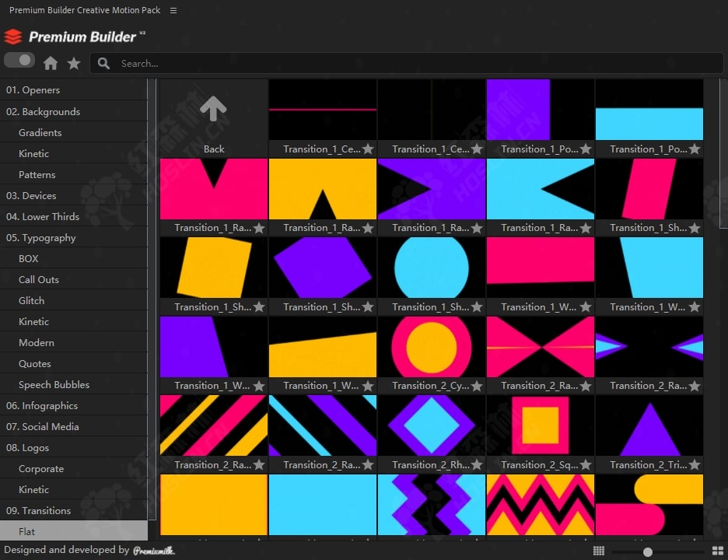Go to the home screen
Image resolution: width=728 pixels, height=560 pixels.
[51, 63]
